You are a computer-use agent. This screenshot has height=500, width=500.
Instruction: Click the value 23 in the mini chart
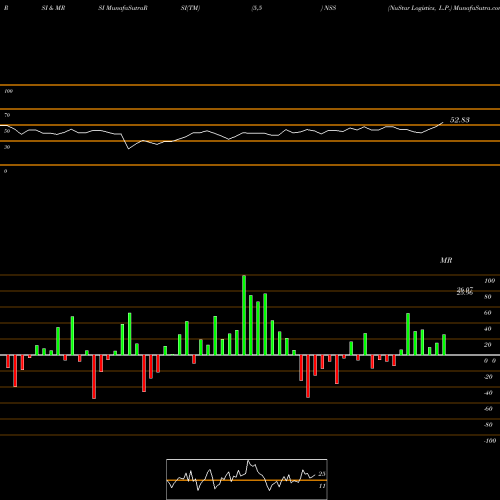click(322, 474)
